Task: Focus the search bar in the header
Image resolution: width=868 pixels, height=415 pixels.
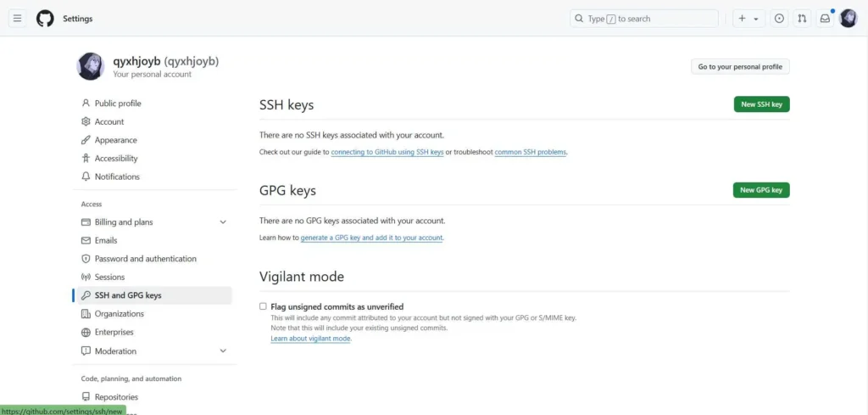Action: 644,19
